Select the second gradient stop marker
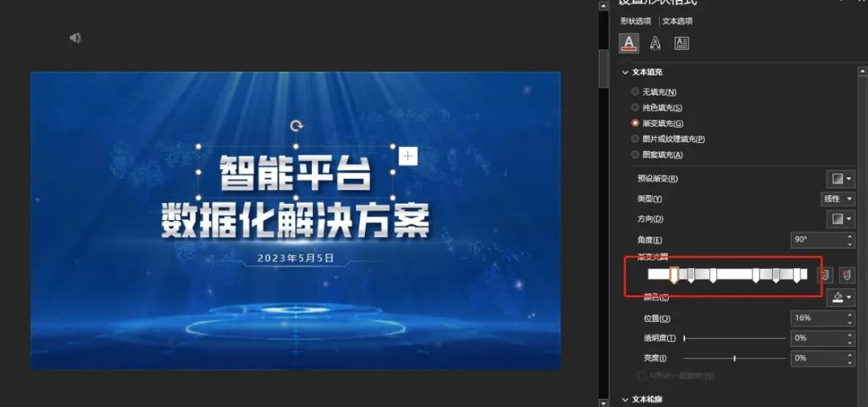868x407 pixels. point(691,275)
